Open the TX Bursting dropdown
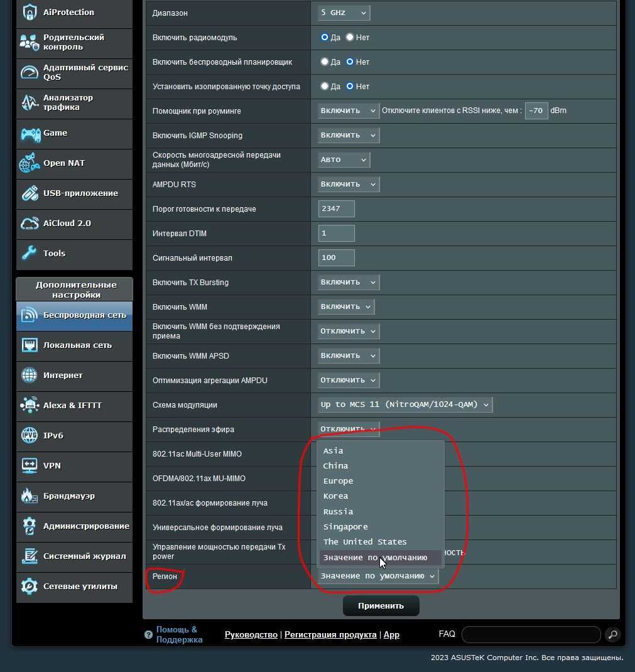Viewport: 635px width, 672px height. point(349,282)
